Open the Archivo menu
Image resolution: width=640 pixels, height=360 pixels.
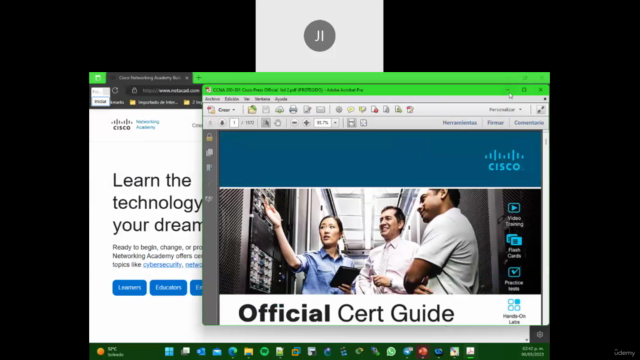point(212,99)
